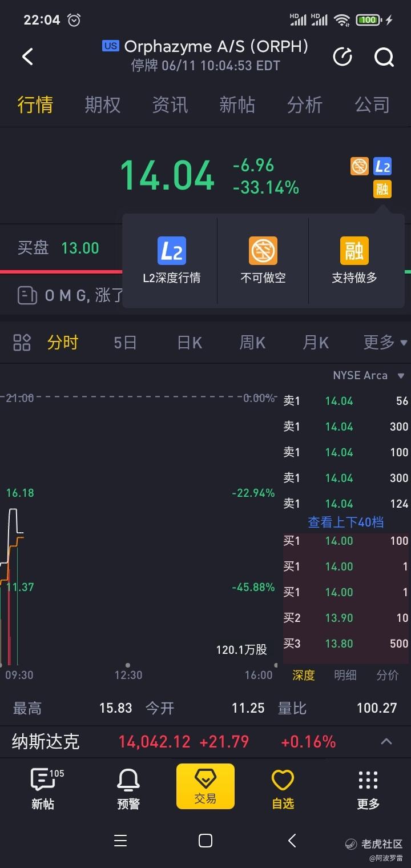Viewport: 411px width, 868px height.
Task: Tap 纳斯达克 14,042.12 index value
Action: tap(154, 742)
